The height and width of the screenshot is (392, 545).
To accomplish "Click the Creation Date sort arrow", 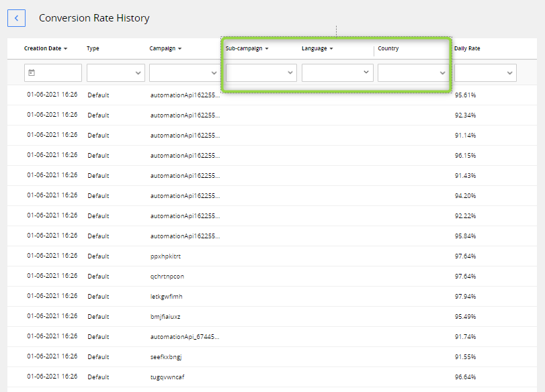I will (x=64, y=48).
